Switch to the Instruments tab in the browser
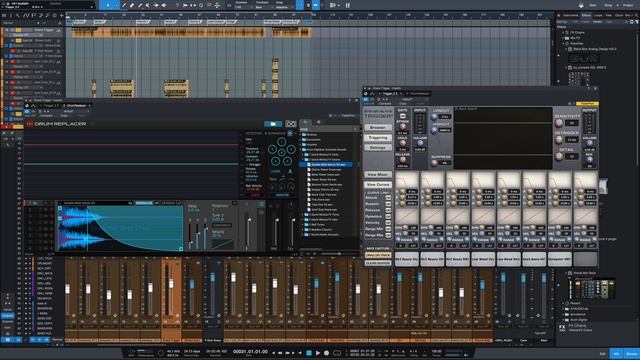Image resolution: width=640 pixels, height=360 pixels. (x=571, y=16)
